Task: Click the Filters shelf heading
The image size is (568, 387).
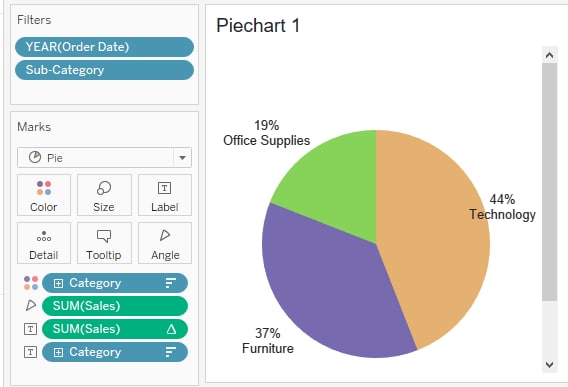Action: pos(34,20)
